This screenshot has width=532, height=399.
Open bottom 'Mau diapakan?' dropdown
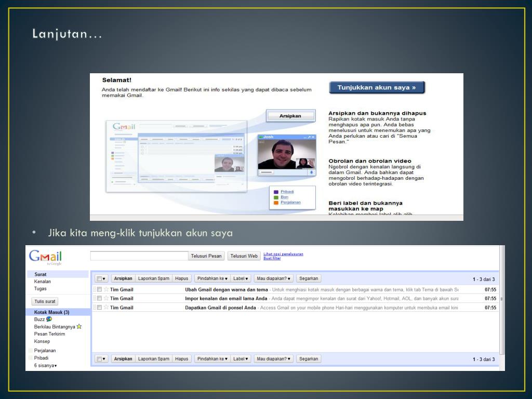(x=273, y=359)
